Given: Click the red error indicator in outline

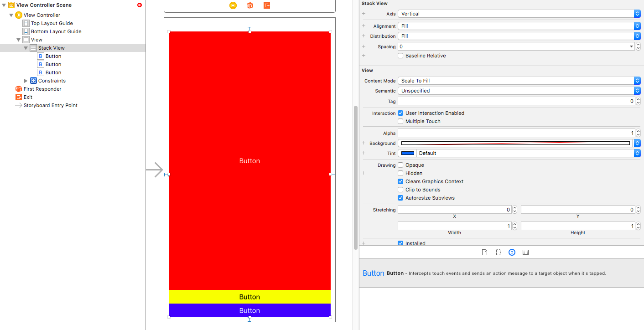Looking at the screenshot, I should tap(140, 5).
